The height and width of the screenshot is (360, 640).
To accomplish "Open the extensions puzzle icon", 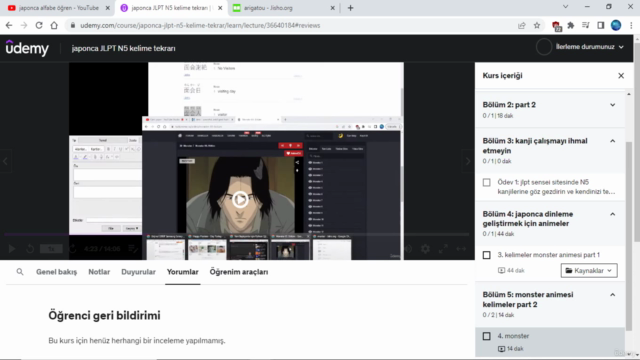I will click(571, 25).
